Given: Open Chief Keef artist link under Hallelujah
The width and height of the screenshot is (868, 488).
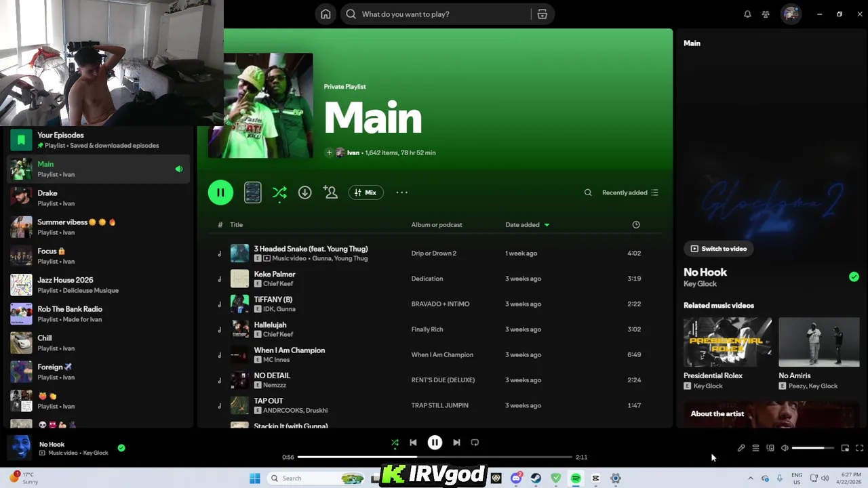Looking at the screenshot, I should point(278,335).
